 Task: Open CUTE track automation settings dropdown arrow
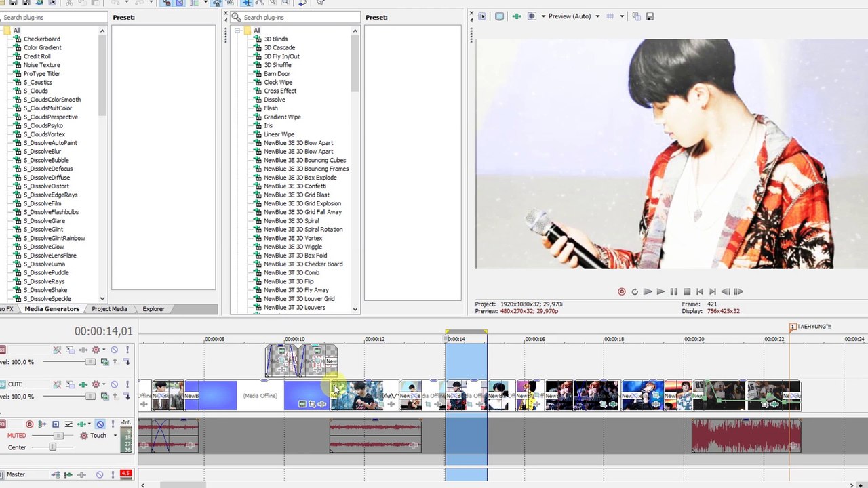(104, 384)
